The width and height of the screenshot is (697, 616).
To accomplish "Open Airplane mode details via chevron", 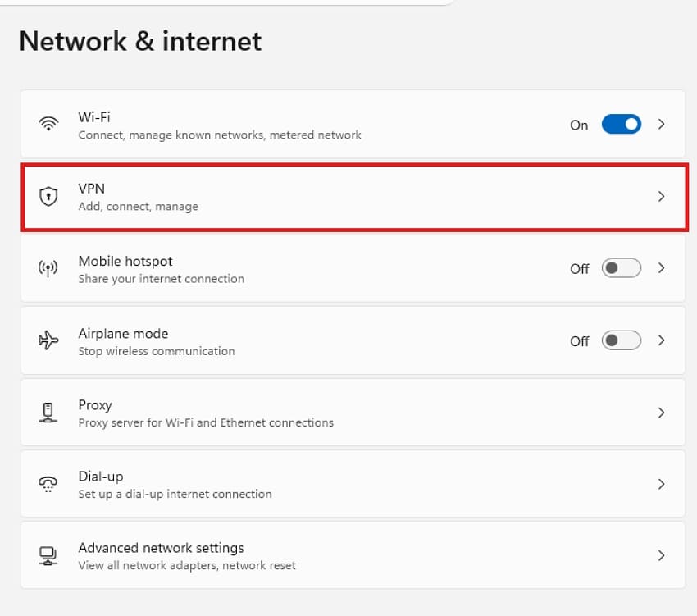I will pyautogui.click(x=662, y=340).
